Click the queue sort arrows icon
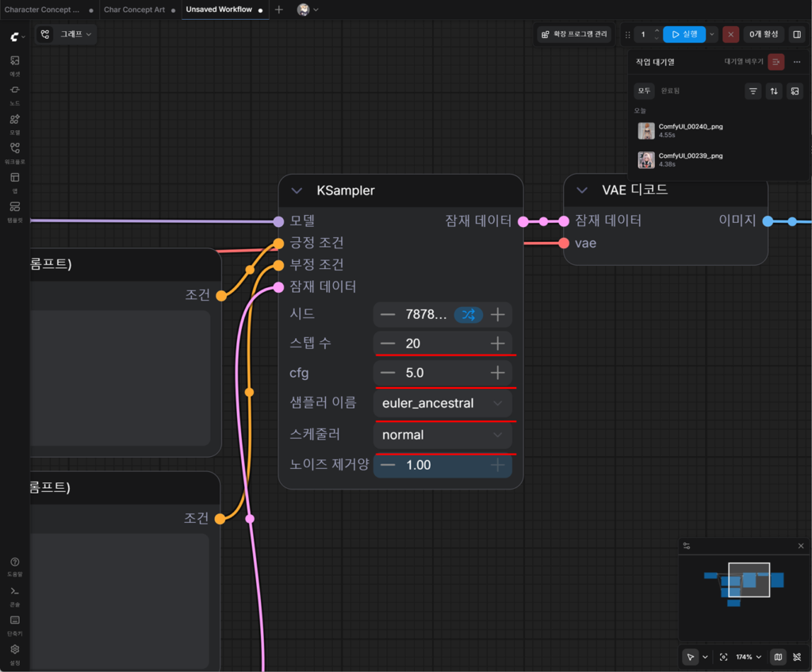The image size is (812, 672). click(x=774, y=91)
